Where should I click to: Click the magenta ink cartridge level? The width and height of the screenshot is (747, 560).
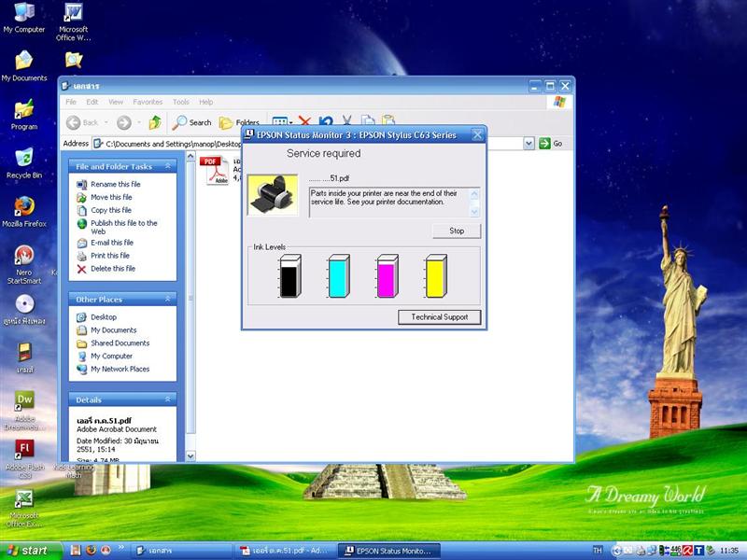[x=387, y=276]
